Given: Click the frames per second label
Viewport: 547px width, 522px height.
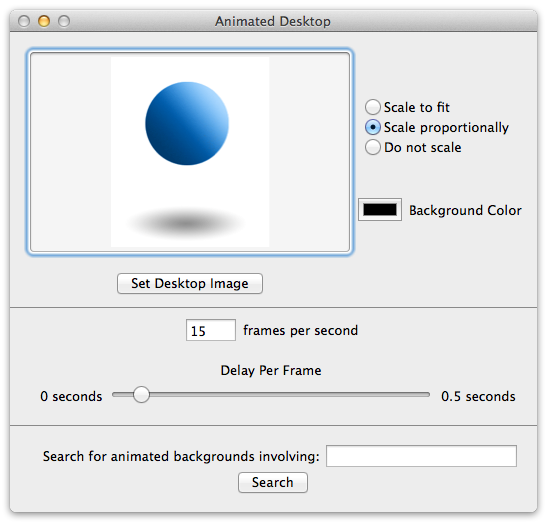Looking at the screenshot, I should click(301, 330).
